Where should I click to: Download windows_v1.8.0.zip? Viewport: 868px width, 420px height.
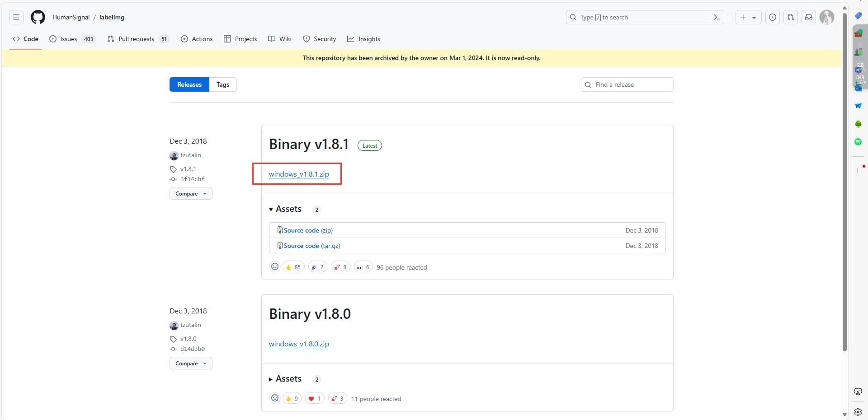tap(299, 344)
